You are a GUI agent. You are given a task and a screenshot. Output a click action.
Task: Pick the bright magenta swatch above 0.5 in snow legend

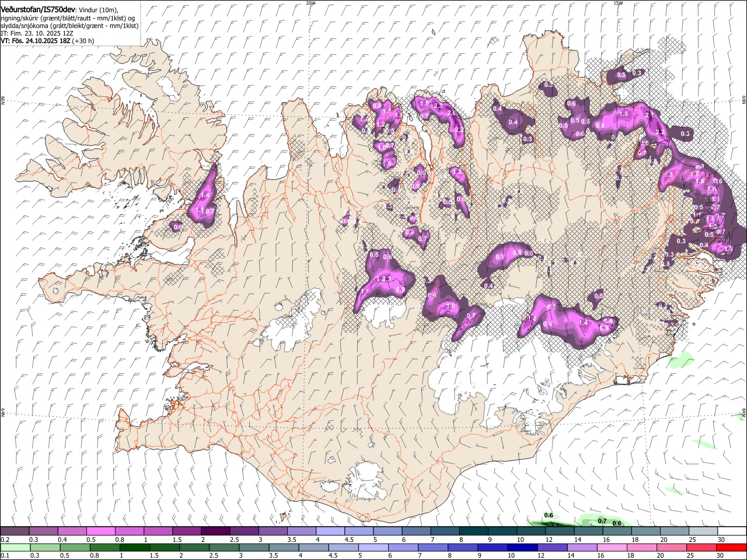click(x=100, y=531)
